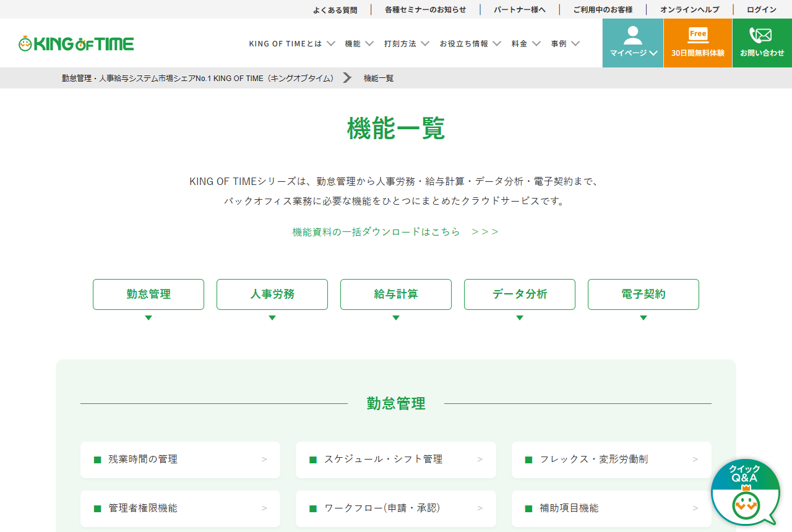The width and height of the screenshot is (792, 532).
Task: Jump to 給与計算 section button
Action: 396,294
